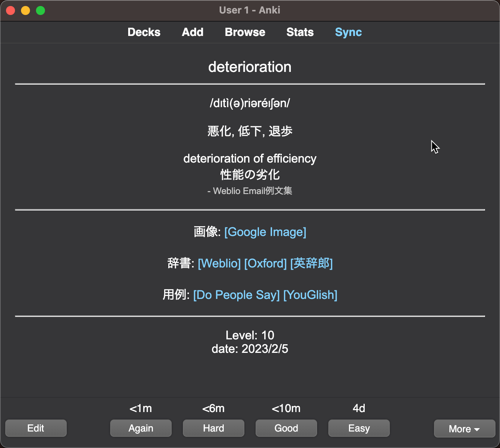The height and width of the screenshot is (448, 500).
Task: Click the <10m interval label
Action: coord(286,408)
